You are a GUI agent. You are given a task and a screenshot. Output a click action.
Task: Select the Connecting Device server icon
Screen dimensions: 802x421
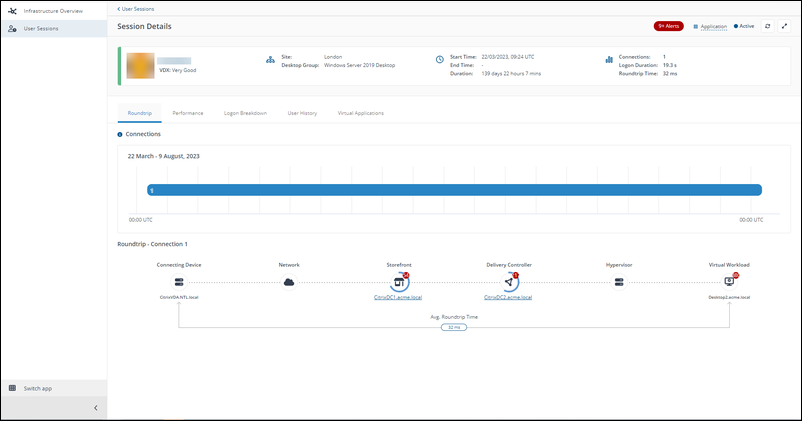pos(179,282)
